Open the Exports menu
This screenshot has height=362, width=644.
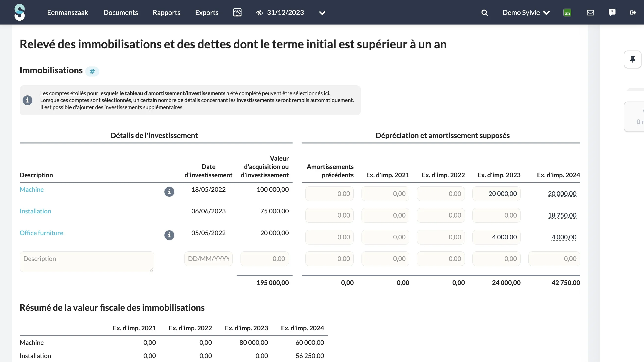[x=207, y=13]
